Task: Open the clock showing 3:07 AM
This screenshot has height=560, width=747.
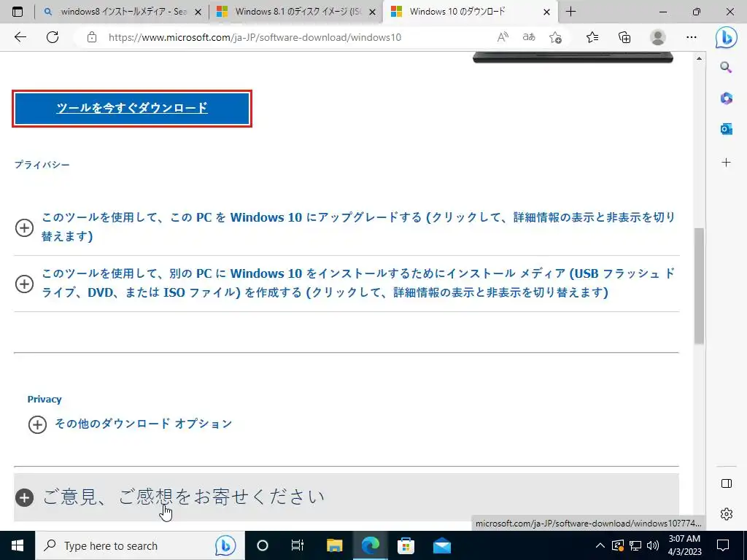Action: tap(684, 545)
